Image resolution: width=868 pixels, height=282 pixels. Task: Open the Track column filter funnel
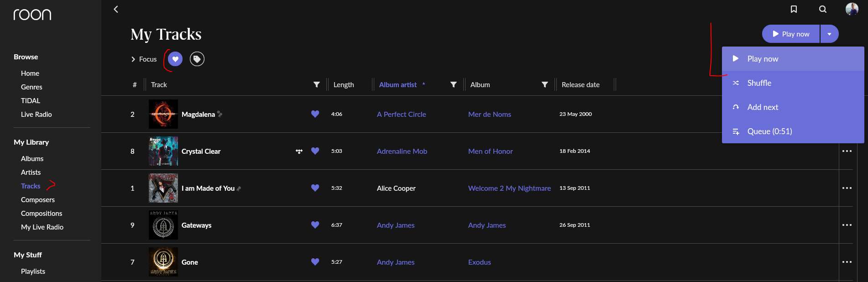[316, 84]
